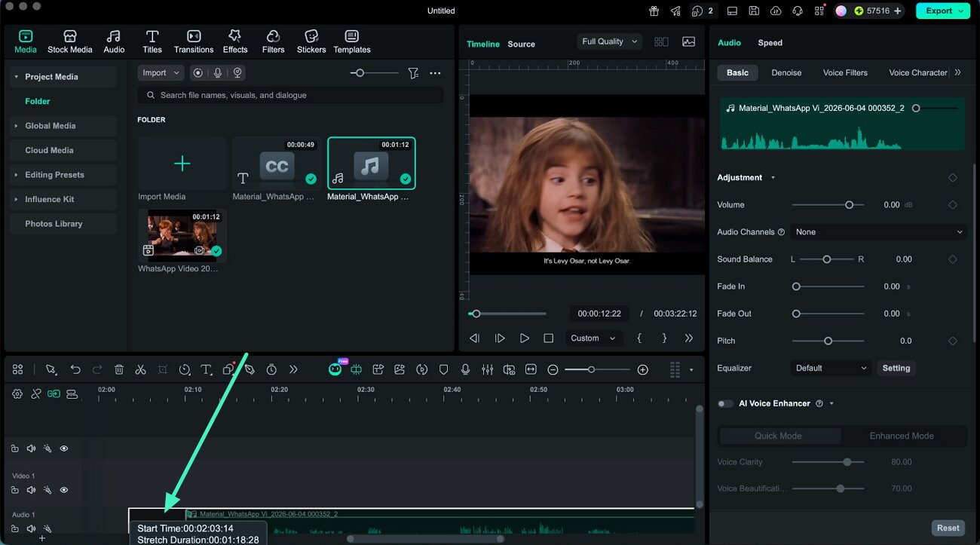Open the Transitions tab
Screen dimensions: 980x545
pos(194,41)
